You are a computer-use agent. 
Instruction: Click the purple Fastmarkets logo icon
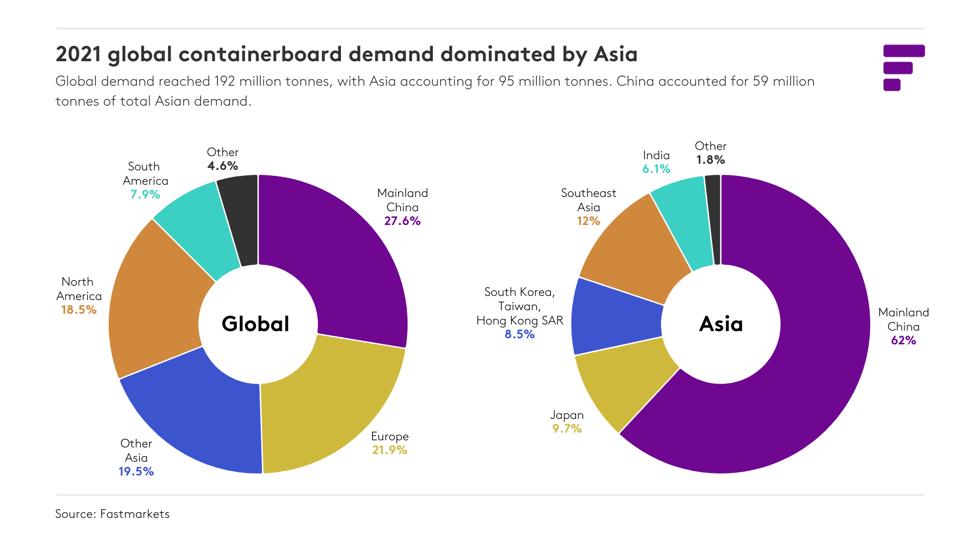[x=904, y=68]
